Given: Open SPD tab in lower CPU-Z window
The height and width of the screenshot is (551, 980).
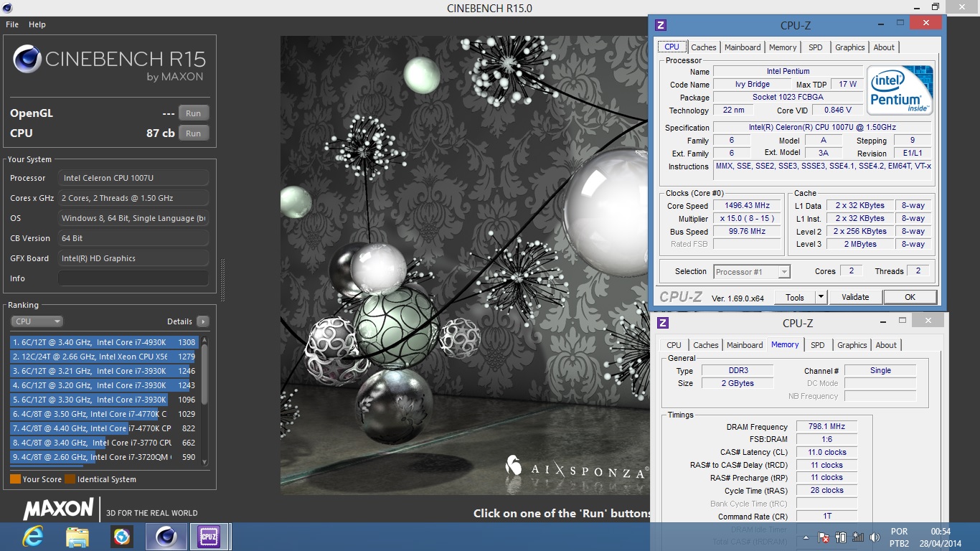Looking at the screenshot, I should click(818, 345).
